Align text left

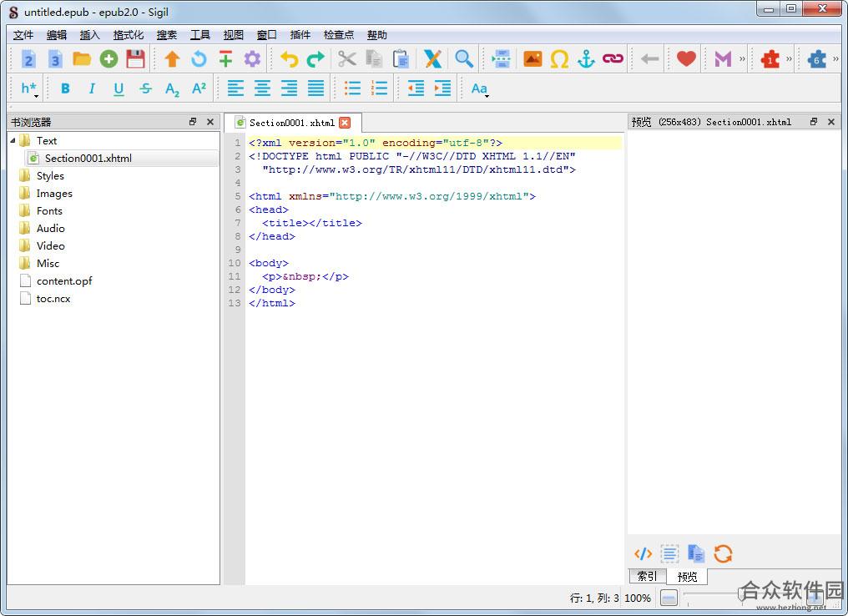[235, 88]
